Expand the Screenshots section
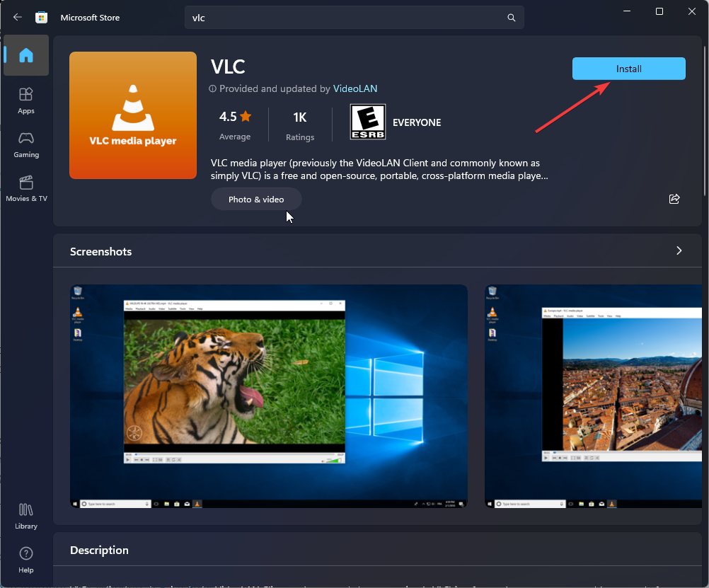 679,250
